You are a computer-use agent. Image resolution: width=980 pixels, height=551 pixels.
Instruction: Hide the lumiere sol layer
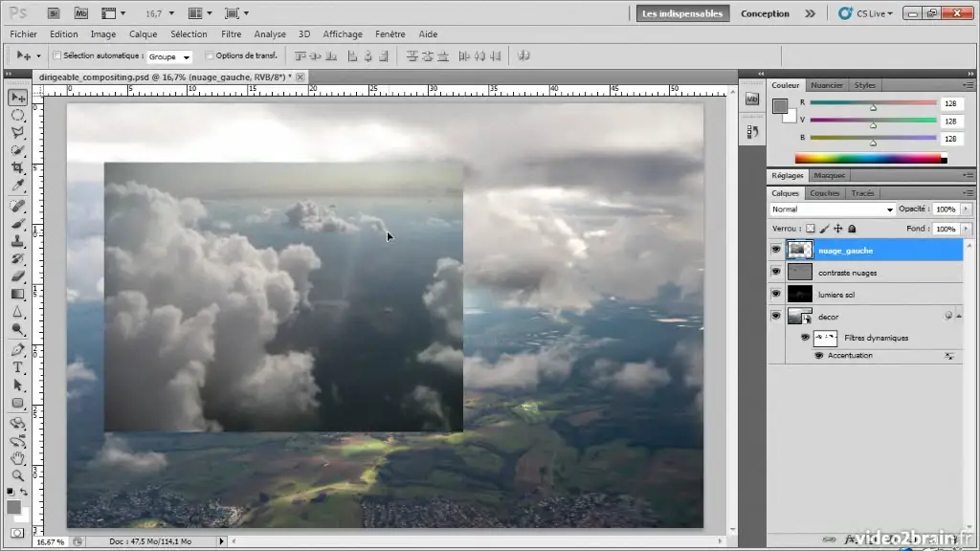775,295
